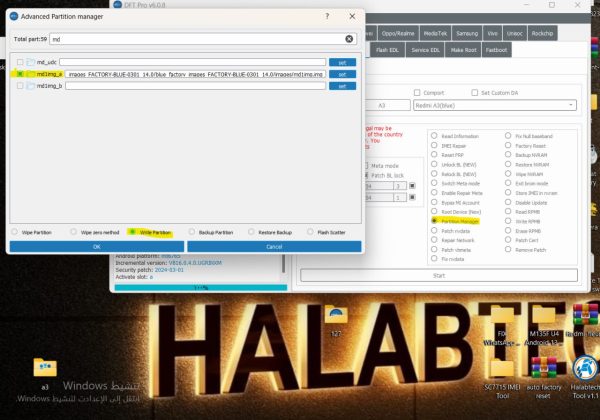The image size is (600, 420).
Task: Click the md1img_b partition folder icon
Action: [x=31, y=86]
